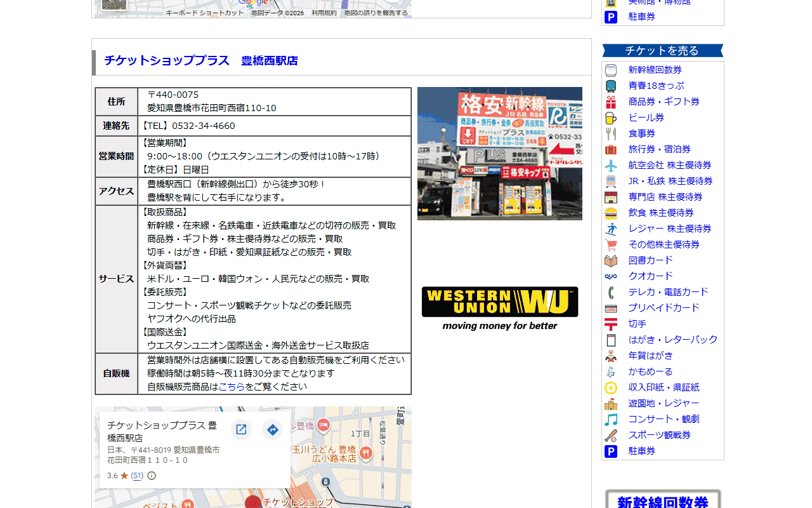
Task: Click the gift box icon for 商品券・ギフト券
Action: pos(611,102)
